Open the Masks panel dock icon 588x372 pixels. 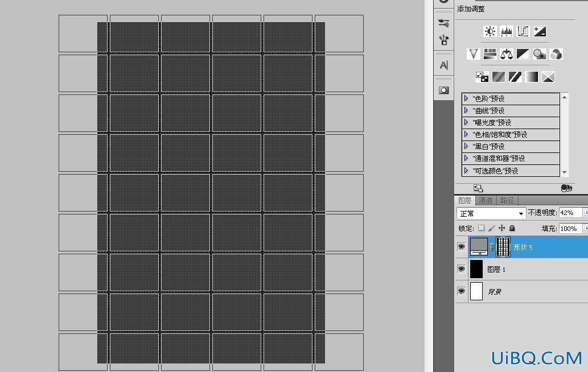pyautogui.click(x=443, y=90)
